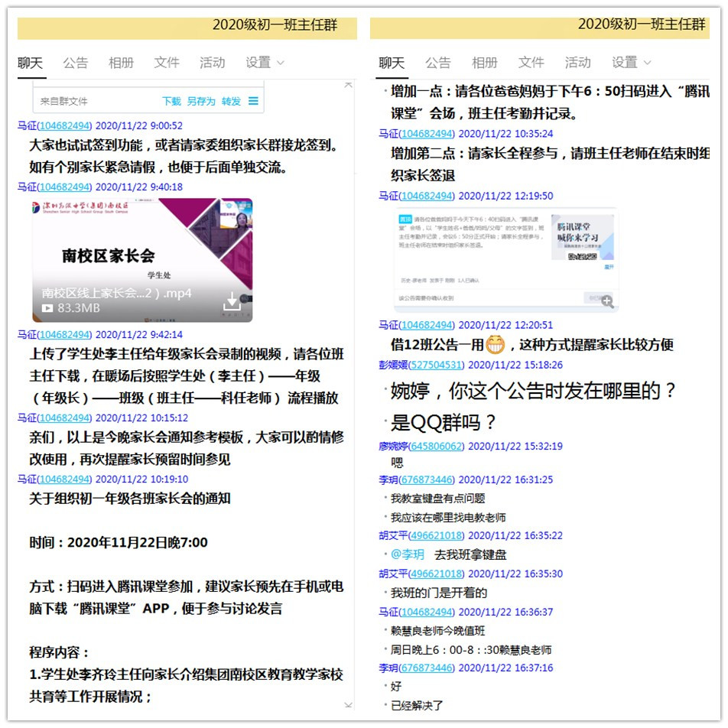
Task: Click message 我应该在哪里找电教老师
Action: [x=448, y=517]
